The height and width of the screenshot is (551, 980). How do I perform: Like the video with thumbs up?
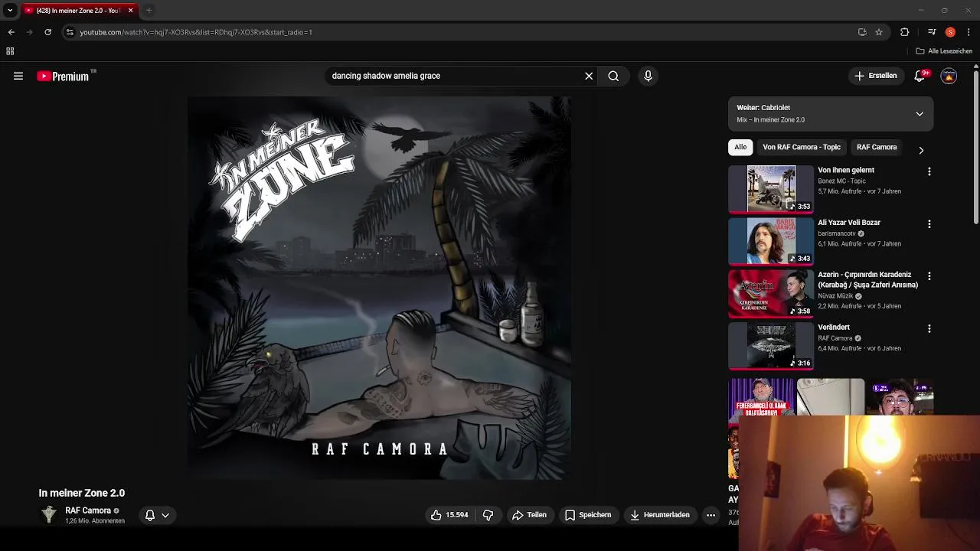[449, 515]
